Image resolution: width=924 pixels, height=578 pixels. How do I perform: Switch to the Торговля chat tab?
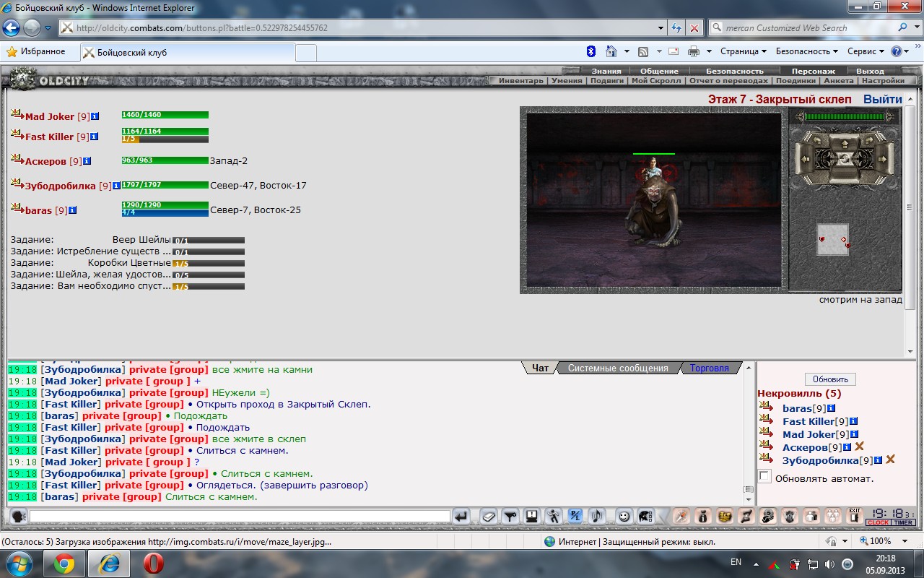[710, 368]
